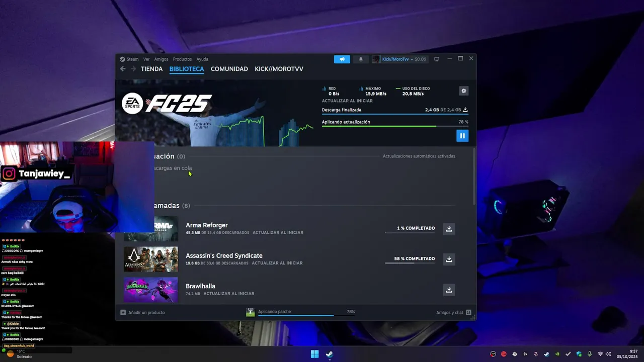Open the weather widget Soleado
Image resolution: width=644 pixels, height=362 pixels.
pyautogui.click(x=19, y=354)
